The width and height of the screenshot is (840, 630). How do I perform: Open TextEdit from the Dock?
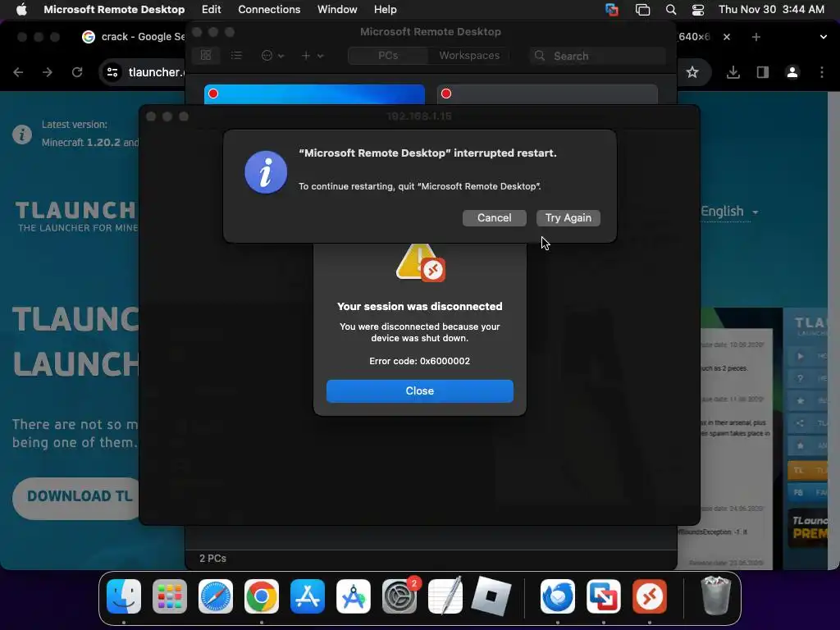[445, 596]
